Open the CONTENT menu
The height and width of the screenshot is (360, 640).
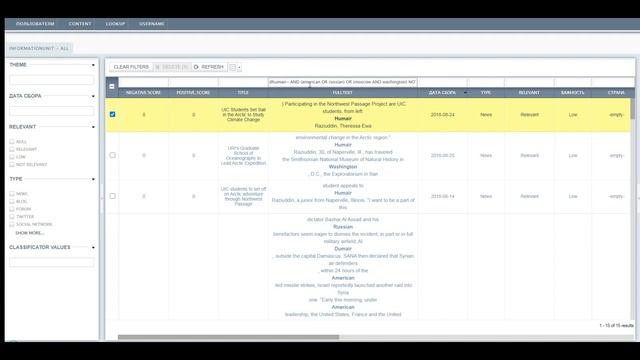80,24
